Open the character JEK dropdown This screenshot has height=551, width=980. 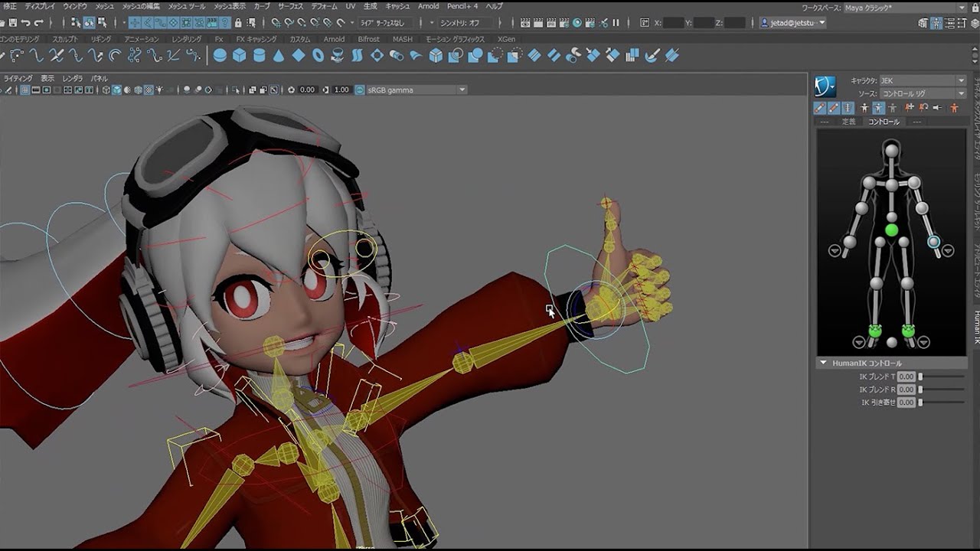coord(923,80)
